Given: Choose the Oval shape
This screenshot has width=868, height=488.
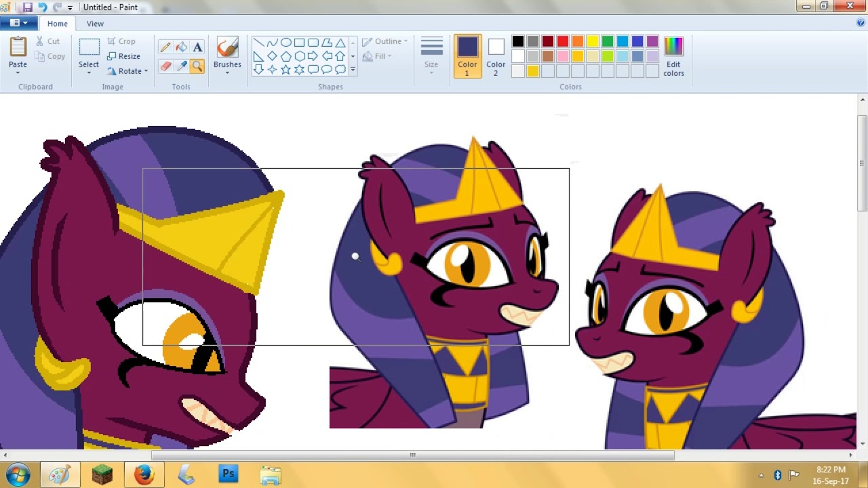Looking at the screenshot, I should click(x=285, y=43).
